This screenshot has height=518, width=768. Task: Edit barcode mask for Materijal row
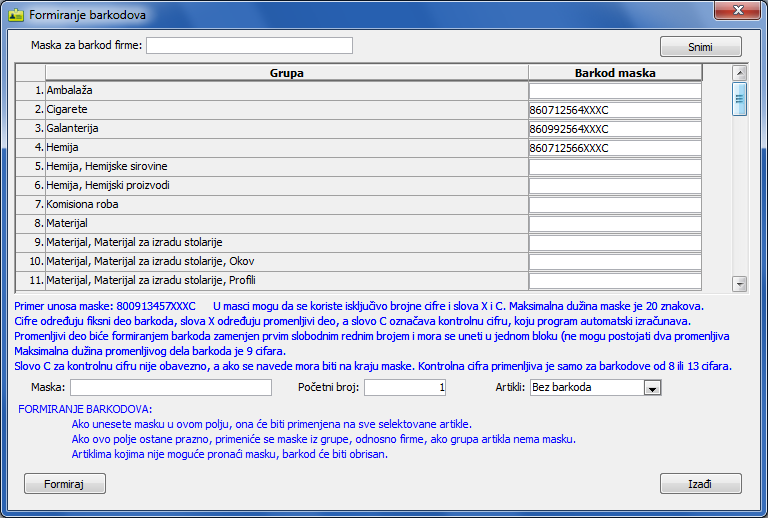[615, 224]
